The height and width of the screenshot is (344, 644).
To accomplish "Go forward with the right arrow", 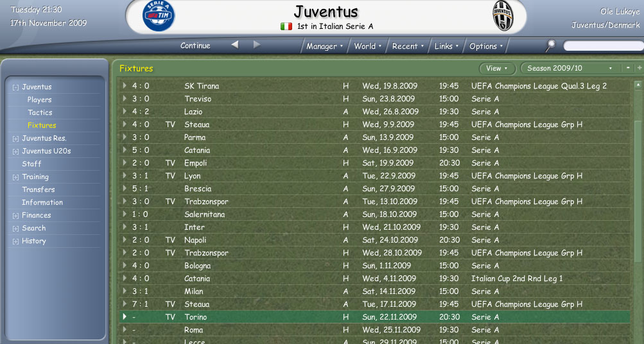I will point(257,44).
